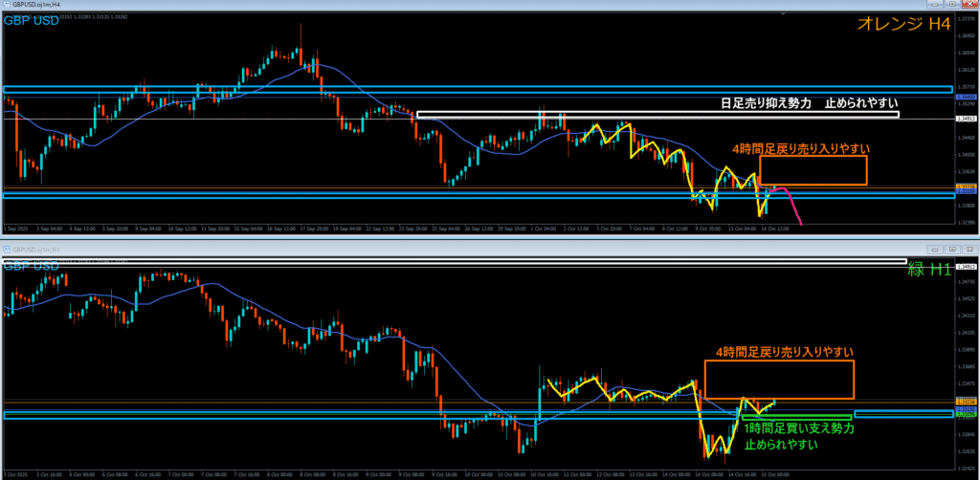Screen dimensions: 980x480
Task: Click the 'オレンジ H4' label
Action: pyautogui.click(x=903, y=24)
